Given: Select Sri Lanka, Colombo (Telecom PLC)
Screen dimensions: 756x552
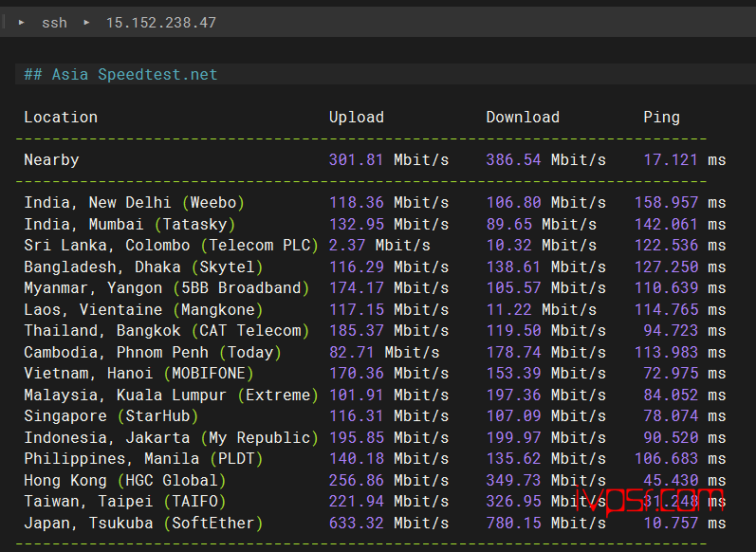Looking at the screenshot, I should click(x=171, y=246).
